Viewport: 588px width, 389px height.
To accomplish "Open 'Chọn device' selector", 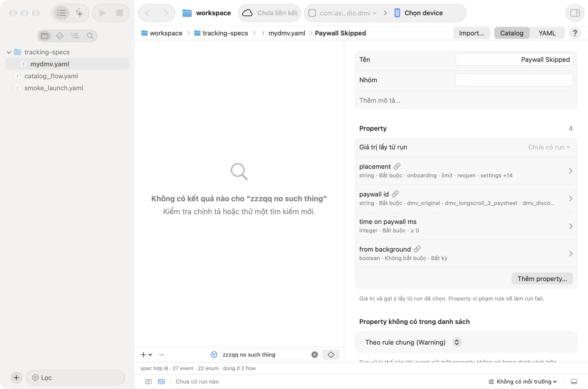I will click(x=419, y=13).
